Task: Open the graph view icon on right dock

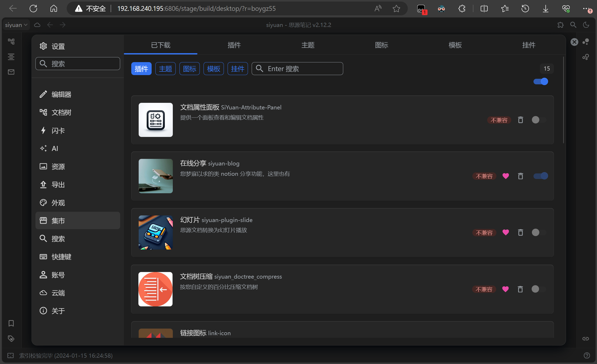Action: tap(585, 42)
